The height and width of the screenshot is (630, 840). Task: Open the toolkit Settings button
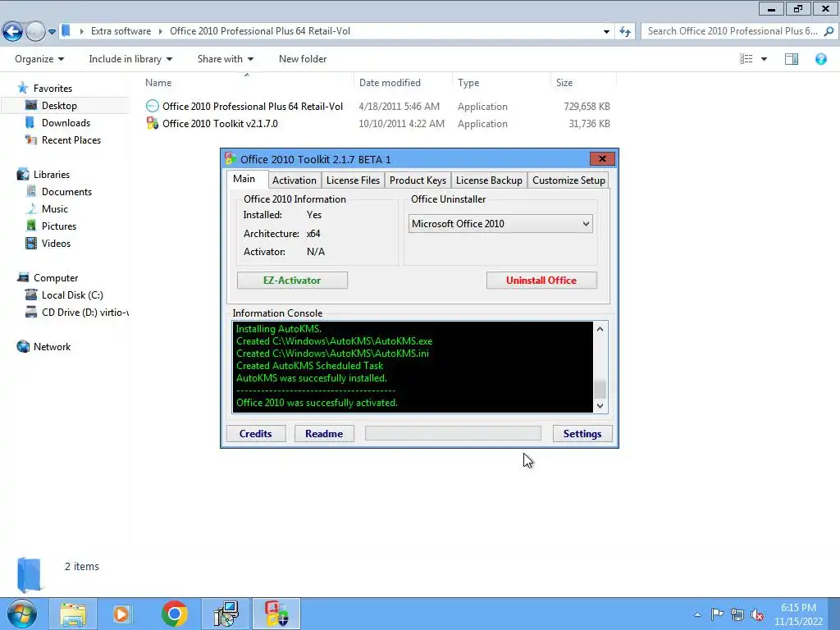click(582, 433)
